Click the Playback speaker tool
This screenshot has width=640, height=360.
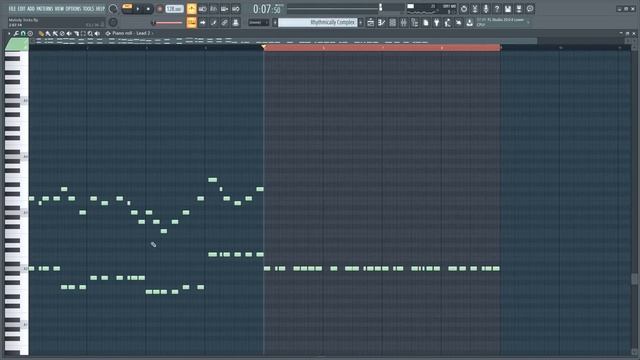coord(97,33)
